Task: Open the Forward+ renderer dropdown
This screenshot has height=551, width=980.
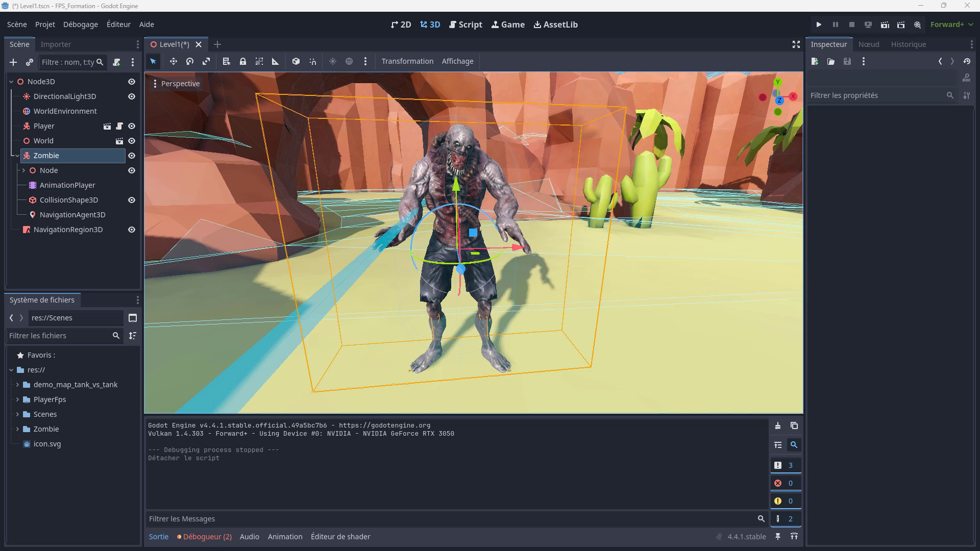Action: tap(952, 24)
